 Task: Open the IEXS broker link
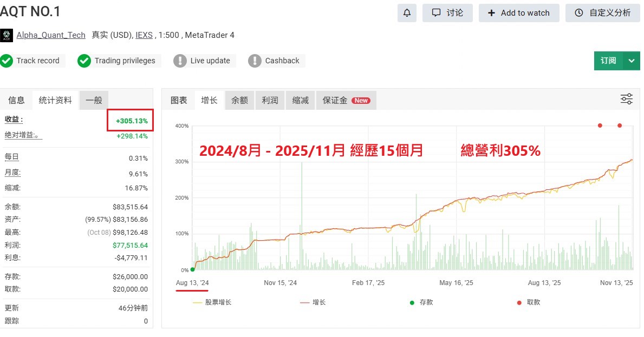coord(144,35)
